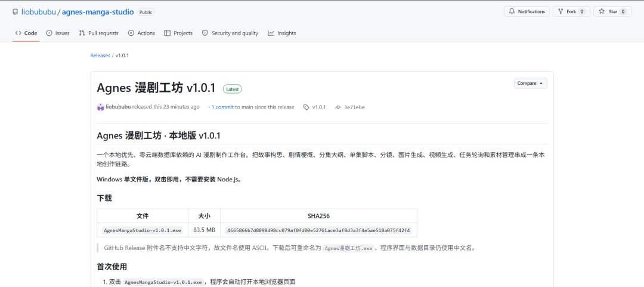The width and height of the screenshot is (644, 287).
Task: Click the Insights graph icon
Action: coord(271,33)
